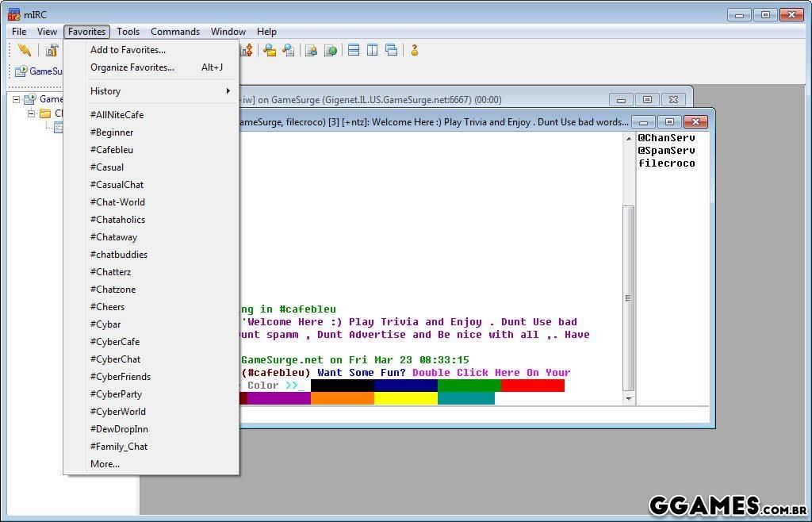Click More... at bottom of favorites list

pyautogui.click(x=105, y=464)
